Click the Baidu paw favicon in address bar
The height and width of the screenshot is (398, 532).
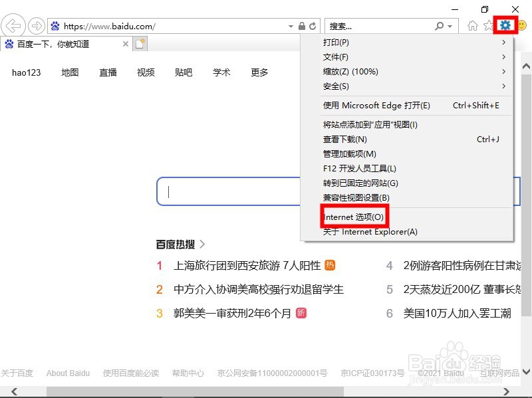click(55, 26)
